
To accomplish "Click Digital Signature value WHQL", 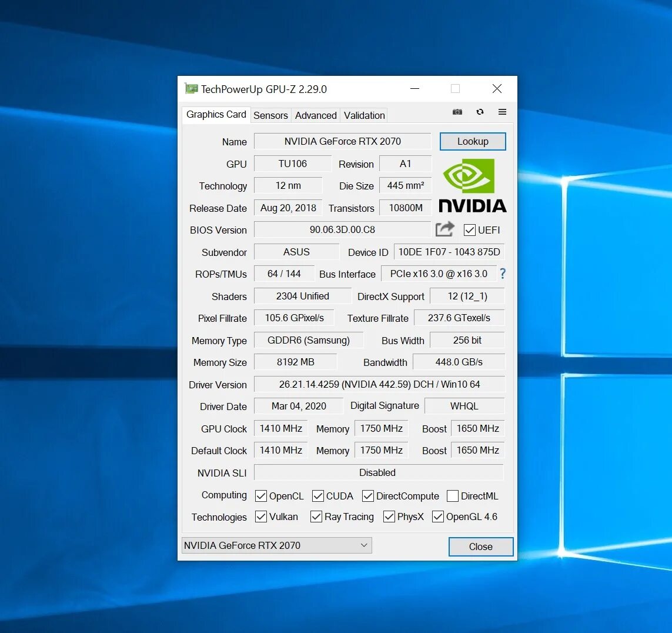I will [x=464, y=406].
